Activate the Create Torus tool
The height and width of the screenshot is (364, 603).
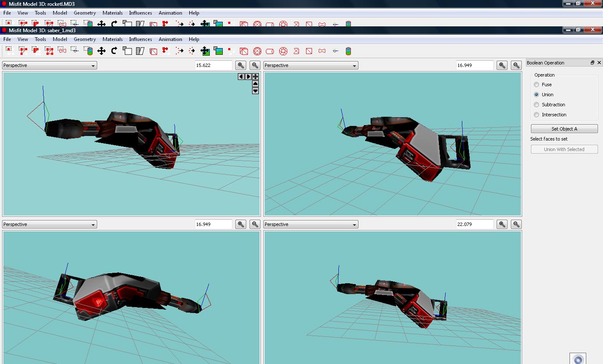(x=283, y=51)
